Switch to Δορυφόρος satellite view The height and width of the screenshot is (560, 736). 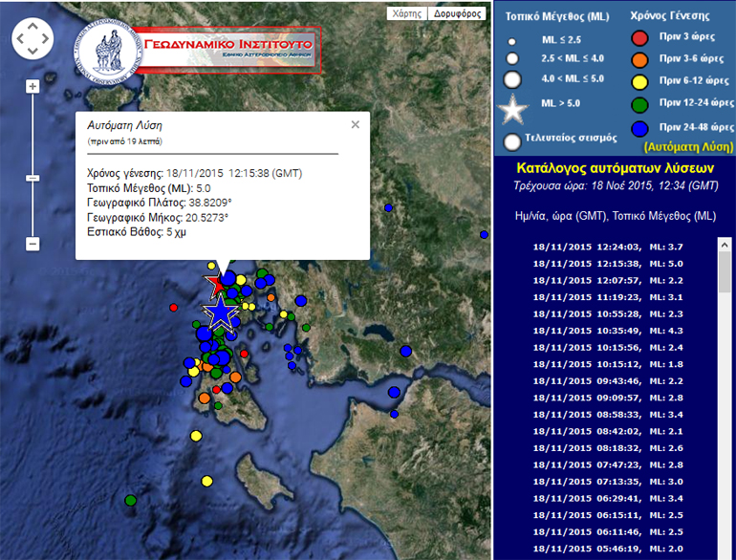tap(457, 14)
